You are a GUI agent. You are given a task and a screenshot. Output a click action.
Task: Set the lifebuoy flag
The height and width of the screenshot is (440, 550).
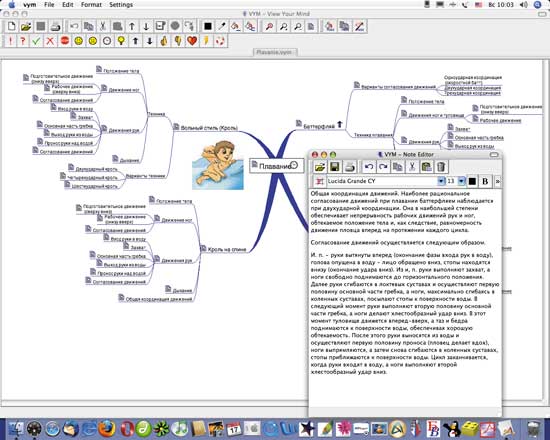(220, 41)
